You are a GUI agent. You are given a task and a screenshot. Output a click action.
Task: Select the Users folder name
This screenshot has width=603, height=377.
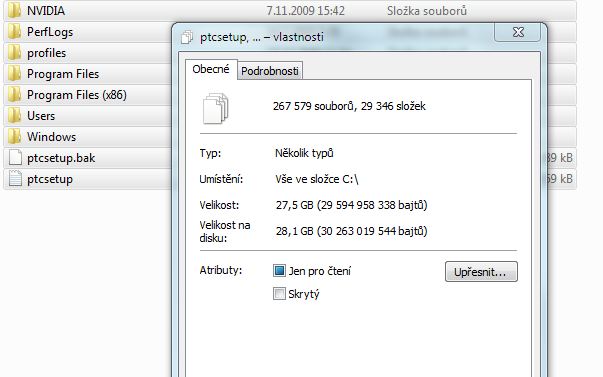(x=41, y=116)
